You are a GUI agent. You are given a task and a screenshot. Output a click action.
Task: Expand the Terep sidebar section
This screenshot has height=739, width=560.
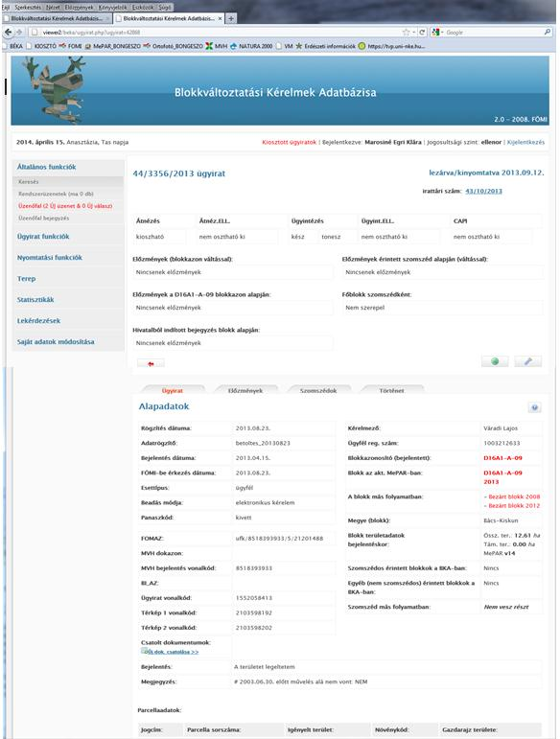(27, 279)
